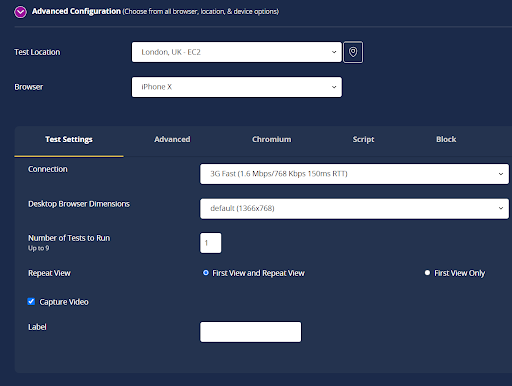
Task: Click the Advanced Configuration heading text
Action: (x=76, y=11)
